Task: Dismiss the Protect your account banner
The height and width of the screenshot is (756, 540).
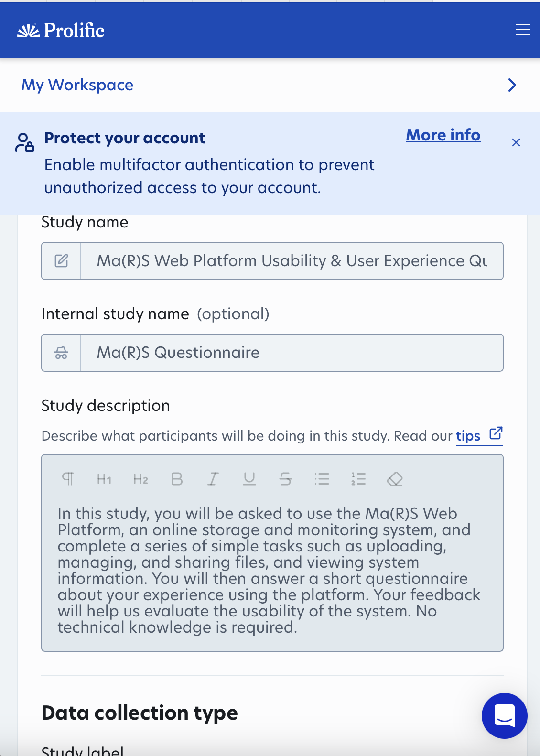Action: 516,142
